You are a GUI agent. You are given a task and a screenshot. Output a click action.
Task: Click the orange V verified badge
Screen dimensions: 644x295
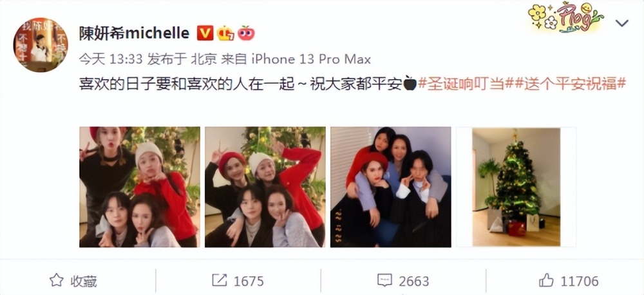205,33
